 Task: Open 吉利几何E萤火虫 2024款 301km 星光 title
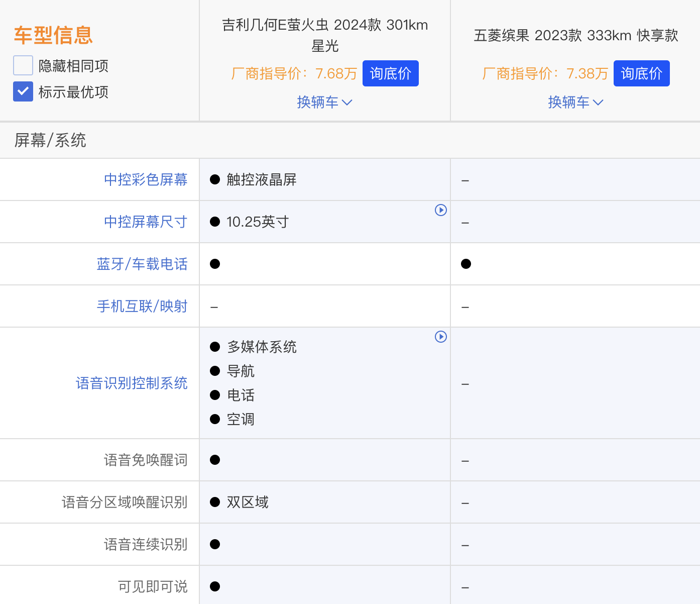325,35
